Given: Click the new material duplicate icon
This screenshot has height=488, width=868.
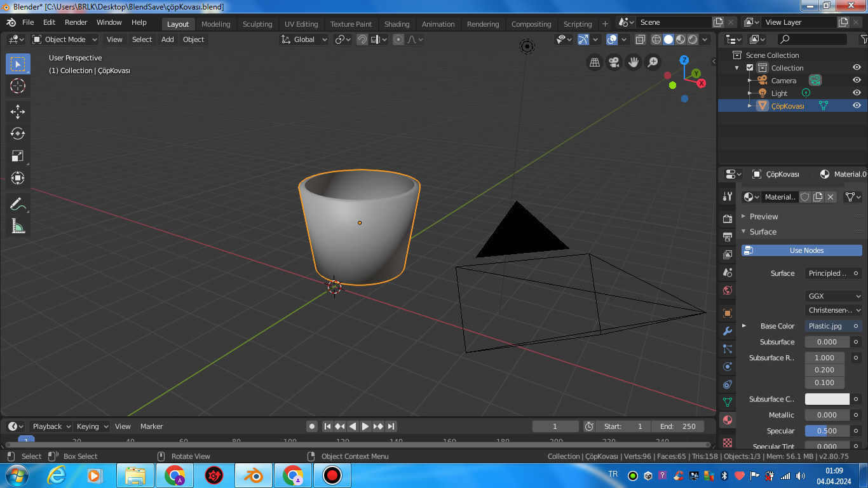Looking at the screenshot, I should (818, 197).
